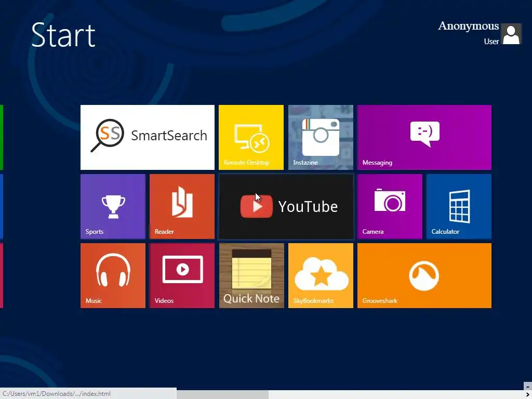Open the Messaging tile
Screen dimensions: 532x399
(x=424, y=137)
